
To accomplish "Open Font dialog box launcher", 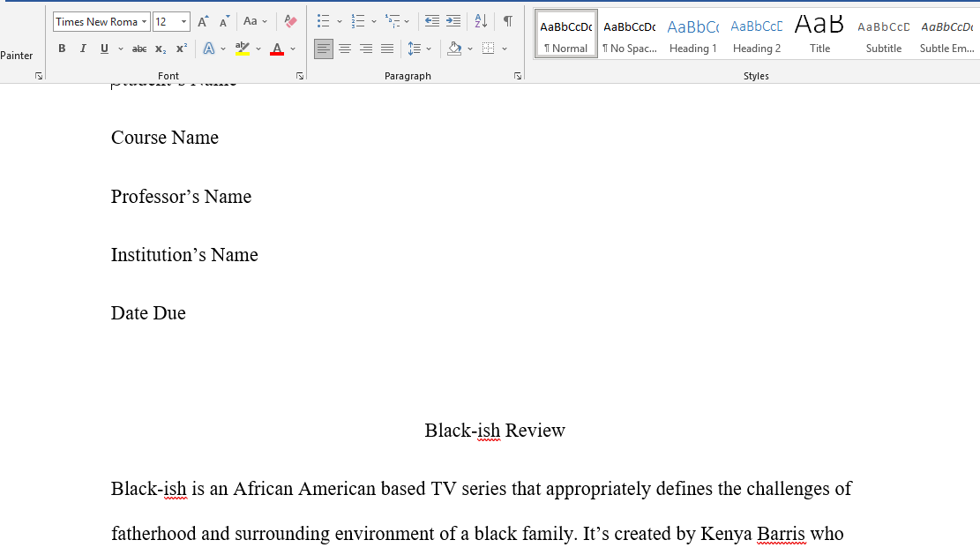I will click(300, 76).
